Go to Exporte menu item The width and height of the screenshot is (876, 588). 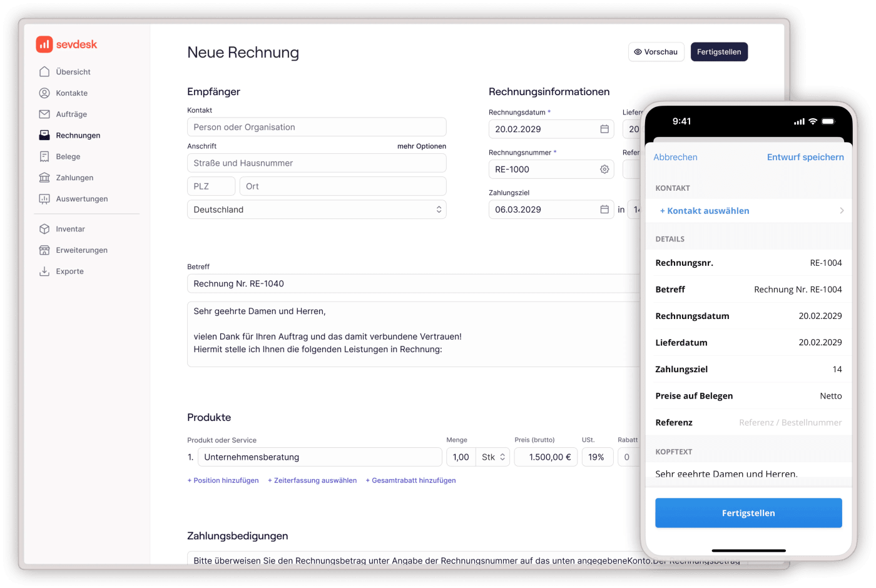coord(69,271)
